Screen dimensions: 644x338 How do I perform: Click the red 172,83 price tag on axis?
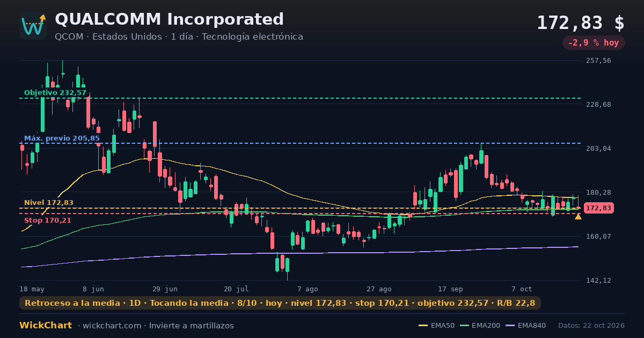(x=599, y=208)
